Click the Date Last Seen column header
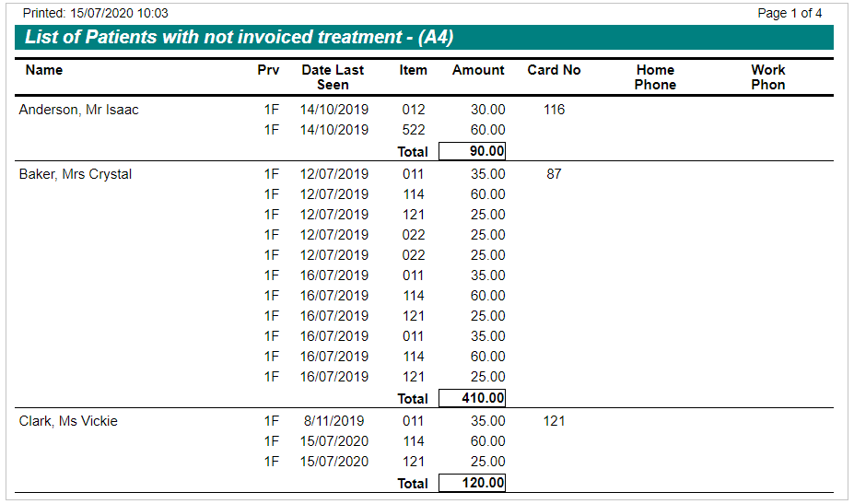Image resolution: width=854 pixels, height=504 pixels. tap(333, 77)
